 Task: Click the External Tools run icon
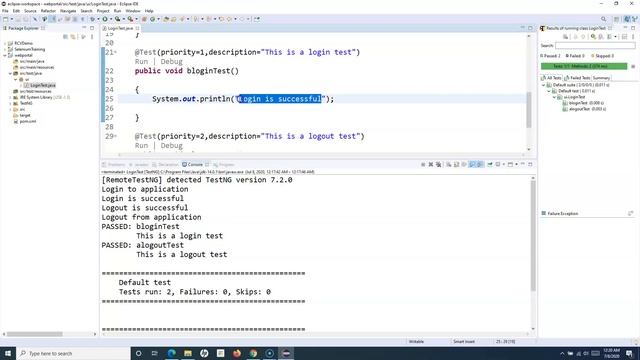pyautogui.click(x=130, y=19)
